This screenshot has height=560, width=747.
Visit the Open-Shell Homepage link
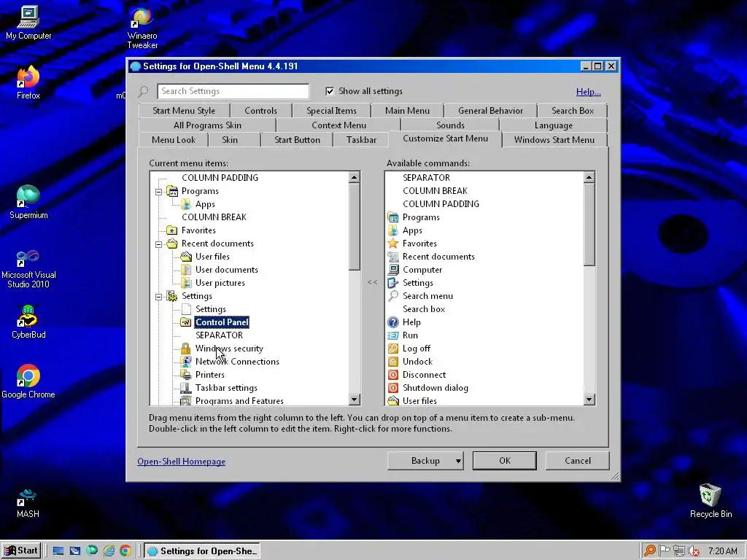pyautogui.click(x=181, y=462)
